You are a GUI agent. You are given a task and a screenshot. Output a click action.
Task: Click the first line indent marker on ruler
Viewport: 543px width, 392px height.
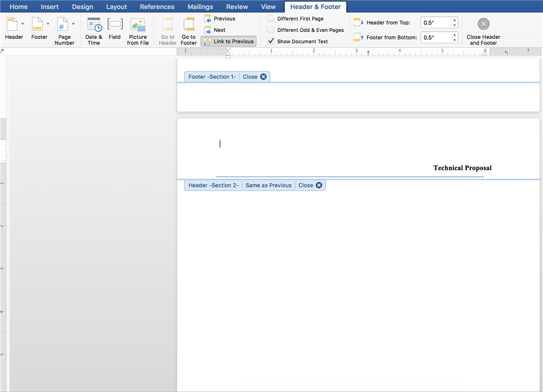click(228, 50)
